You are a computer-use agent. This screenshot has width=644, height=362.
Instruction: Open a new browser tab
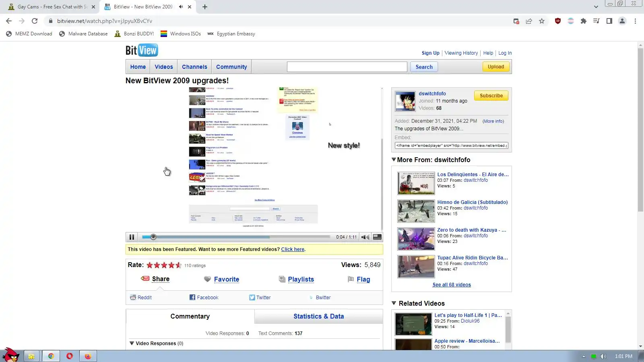[x=205, y=7]
